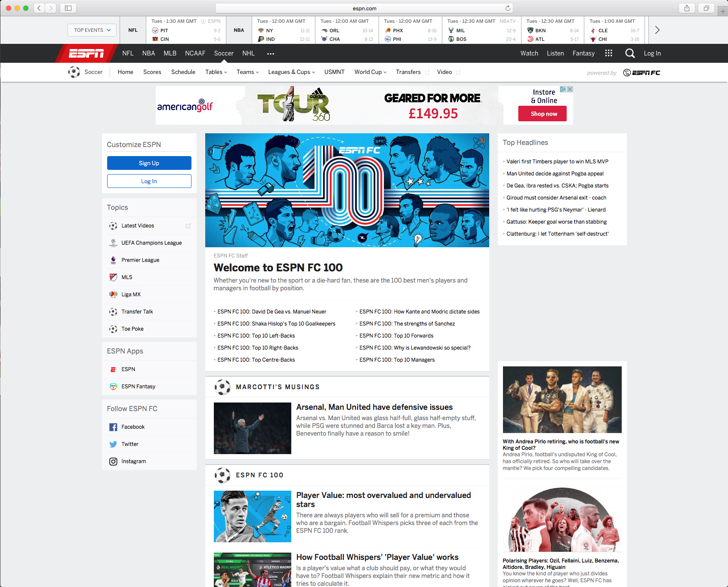Open headline Giroud must consider Arsenal exit
The image size is (728, 587).
coord(556,198)
